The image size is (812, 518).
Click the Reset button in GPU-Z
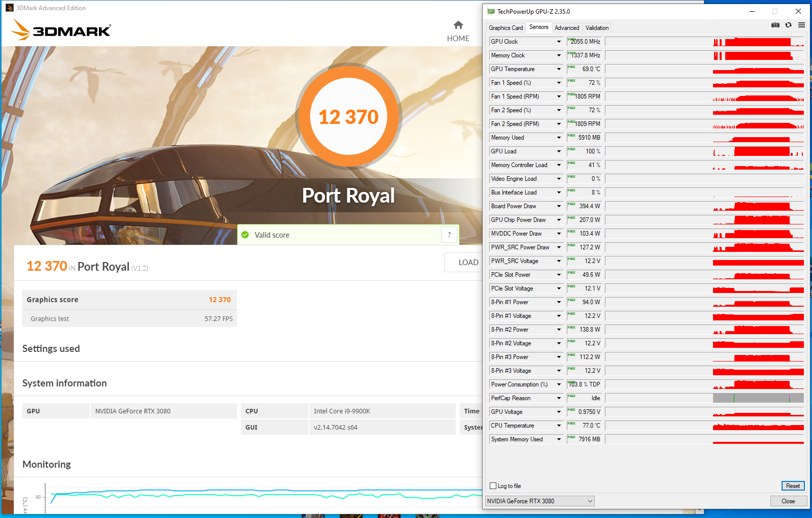coord(793,486)
